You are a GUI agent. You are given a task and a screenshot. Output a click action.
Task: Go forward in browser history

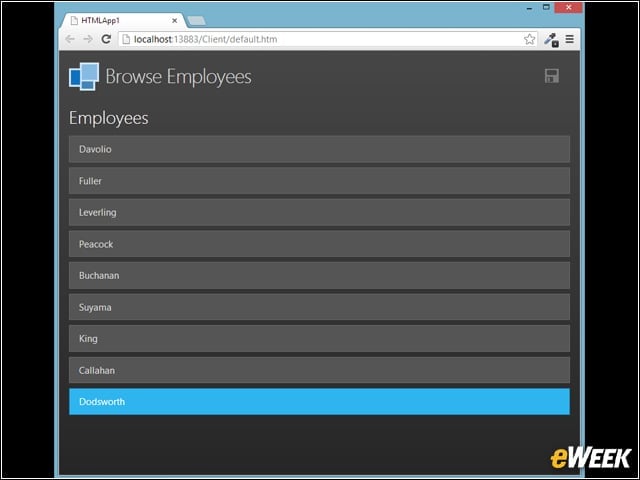point(88,39)
